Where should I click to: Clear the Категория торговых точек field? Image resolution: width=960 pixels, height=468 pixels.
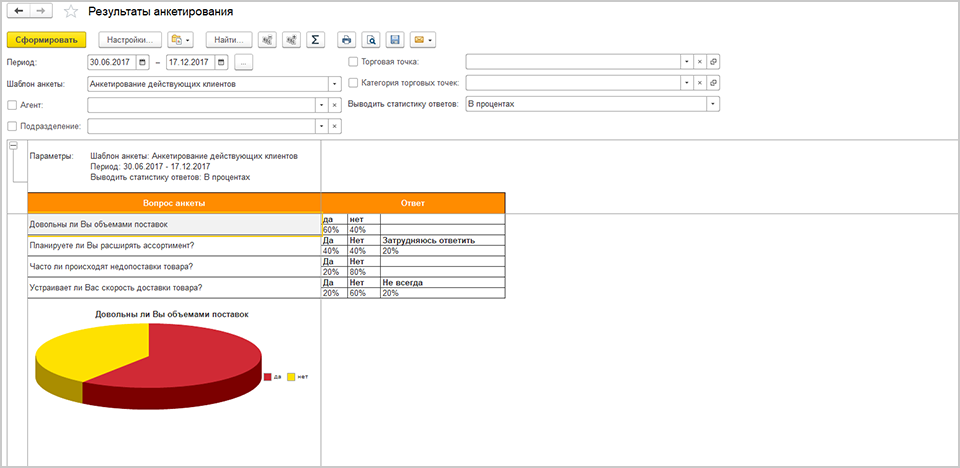700,83
